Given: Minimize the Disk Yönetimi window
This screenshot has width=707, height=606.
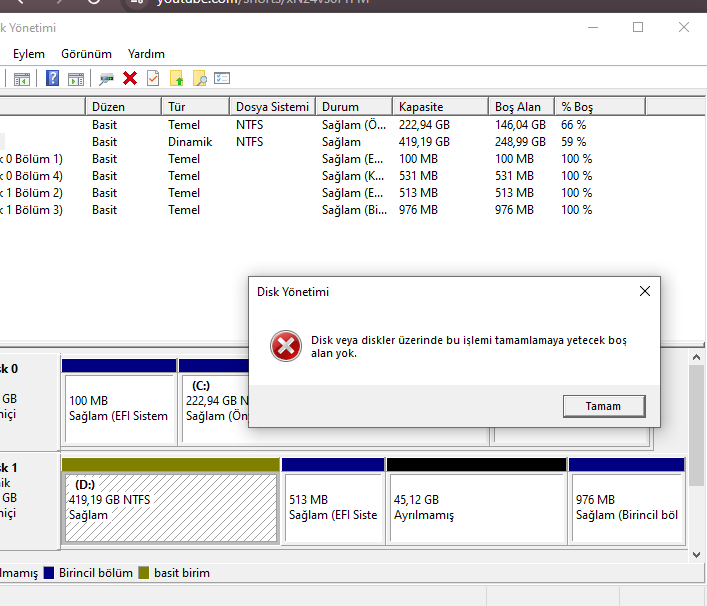Looking at the screenshot, I should pos(593,28).
